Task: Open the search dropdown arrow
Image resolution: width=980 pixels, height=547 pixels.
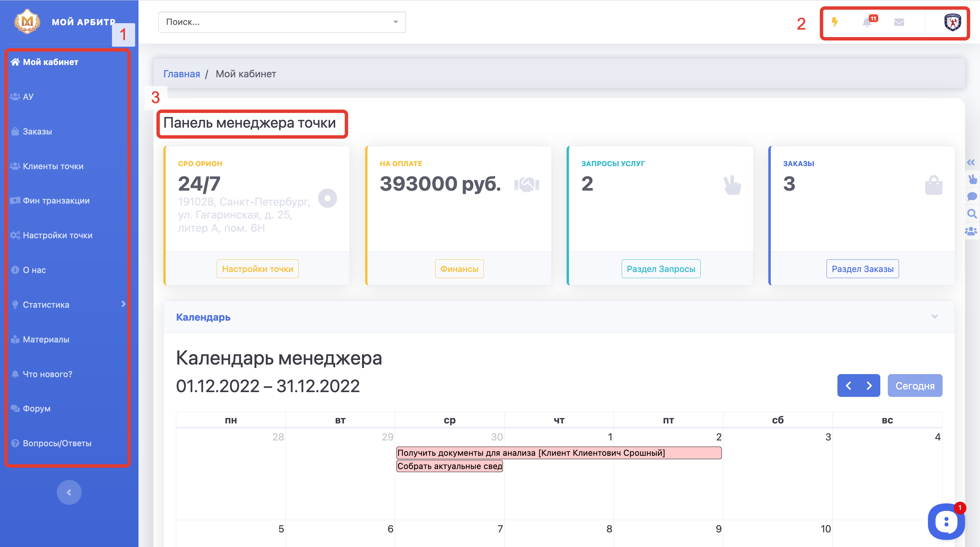Action: [396, 22]
